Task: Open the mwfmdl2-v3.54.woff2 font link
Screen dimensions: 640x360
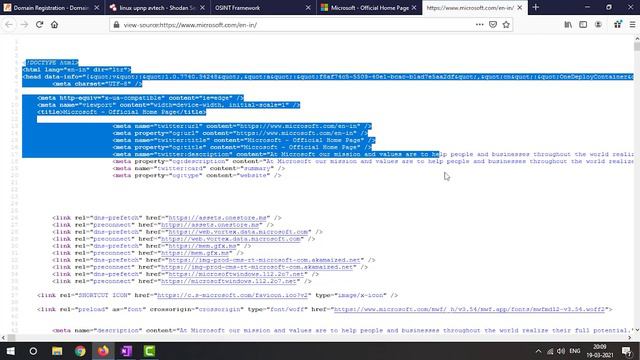Action: (469, 309)
